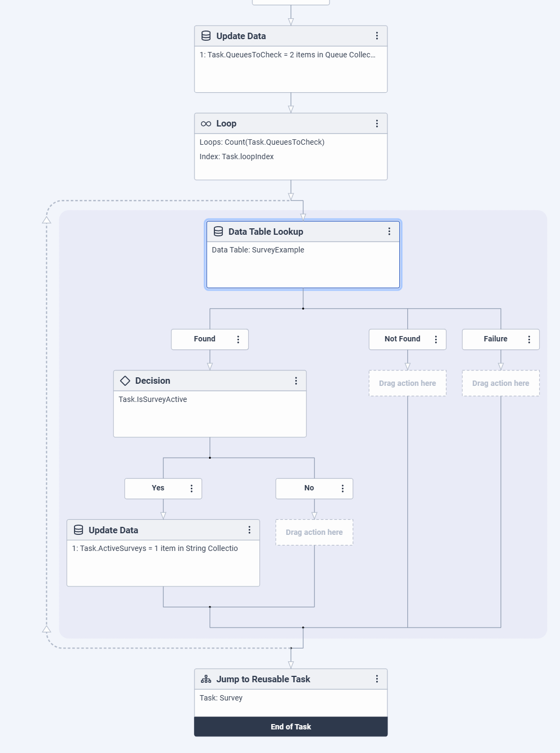Open the Not Found path options menu
Viewport: 560px width, 753px height.
click(x=436, y=339)
